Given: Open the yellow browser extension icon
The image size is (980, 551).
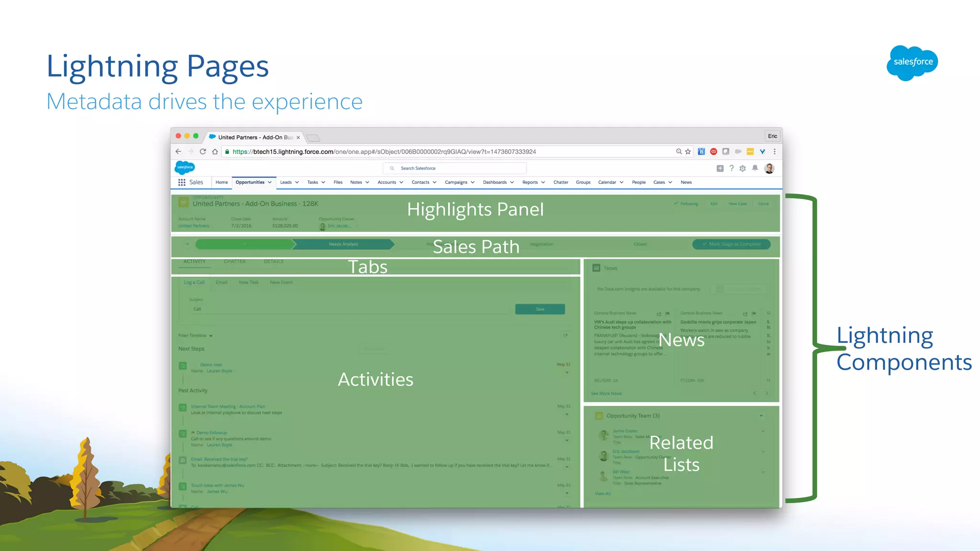Looking at the screenshot, I should [750, 152].
